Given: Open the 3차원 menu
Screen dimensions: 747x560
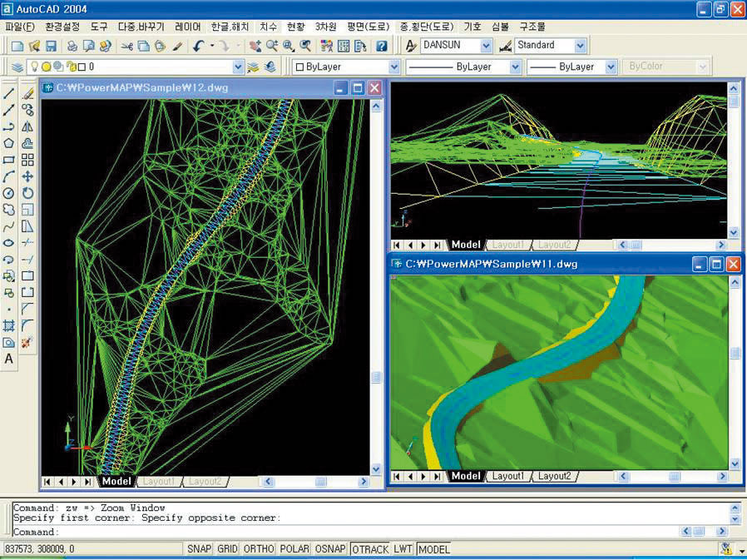Looking at the screenshot, I should click(325, 27).
